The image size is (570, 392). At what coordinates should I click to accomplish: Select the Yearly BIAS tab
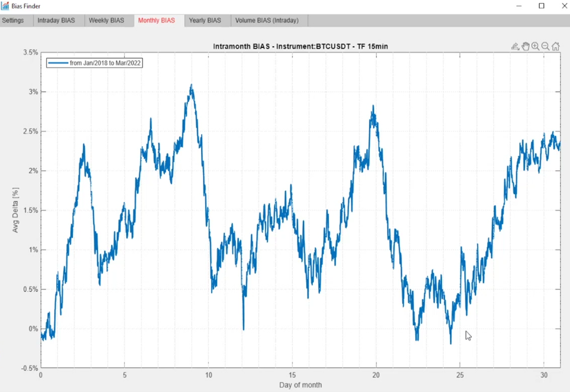[x=206, y=20]
